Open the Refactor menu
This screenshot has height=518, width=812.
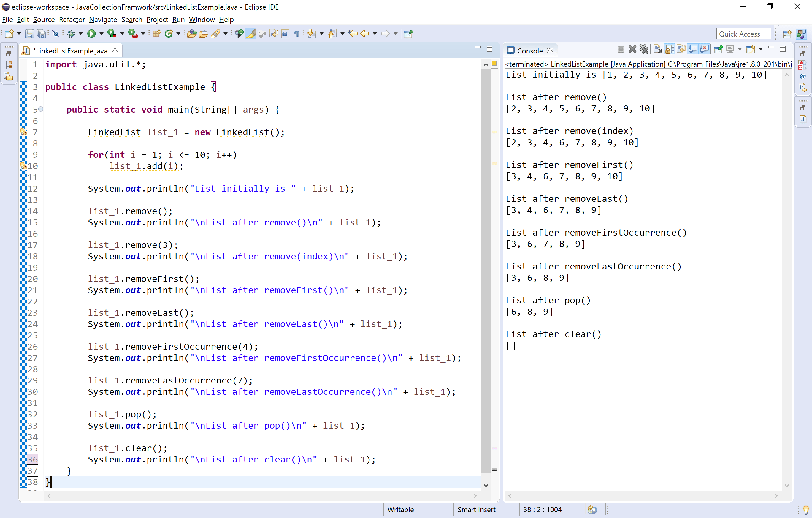coord(72,20)
